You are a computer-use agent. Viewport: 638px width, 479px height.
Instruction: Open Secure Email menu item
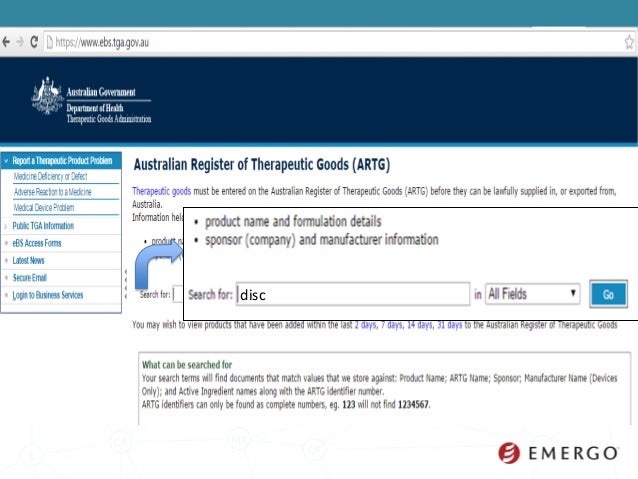pyautogui.click(x=30, y=278)
